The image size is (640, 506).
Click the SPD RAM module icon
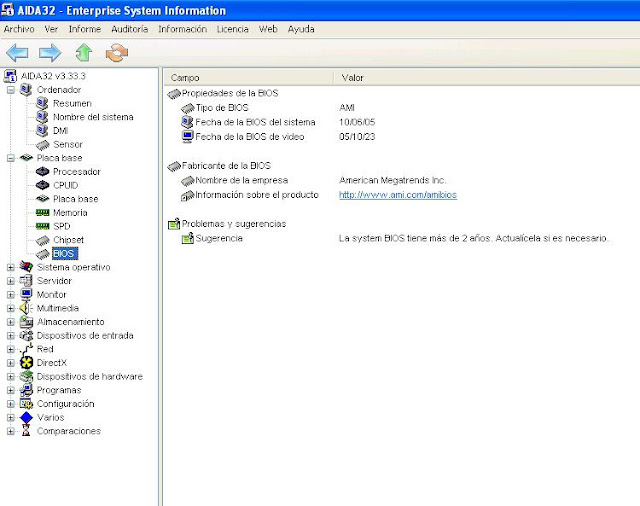pyautogui.click(x=42, y=226)
